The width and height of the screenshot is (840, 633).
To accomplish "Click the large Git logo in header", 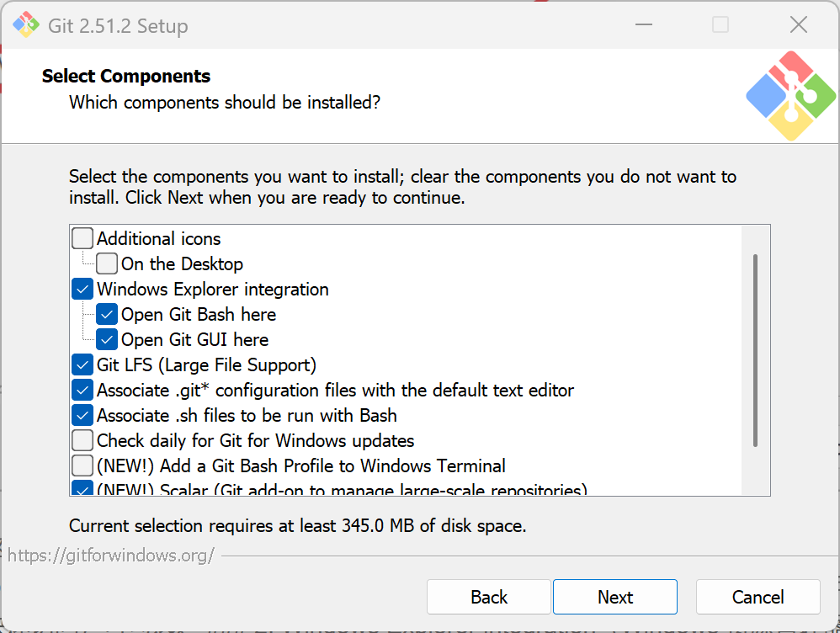I will point(790,96).
